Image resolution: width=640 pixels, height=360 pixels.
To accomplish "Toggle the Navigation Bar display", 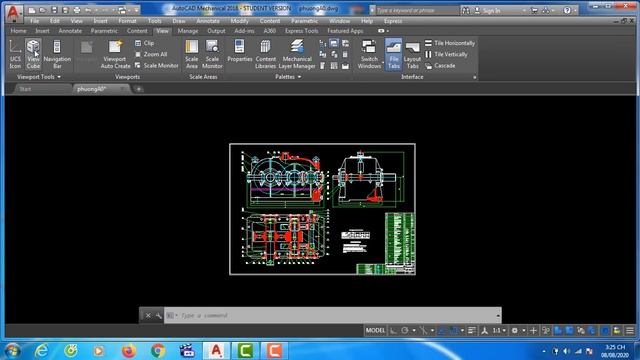I will [x=57, y=54].
